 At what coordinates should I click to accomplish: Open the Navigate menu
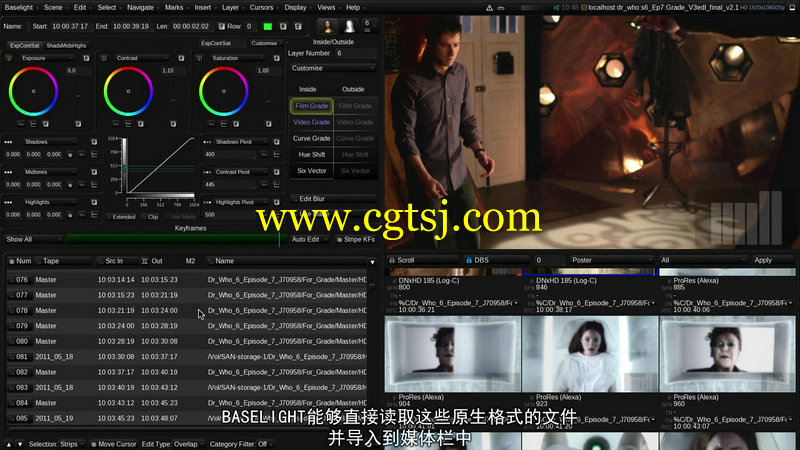click(x=140, y=8)
